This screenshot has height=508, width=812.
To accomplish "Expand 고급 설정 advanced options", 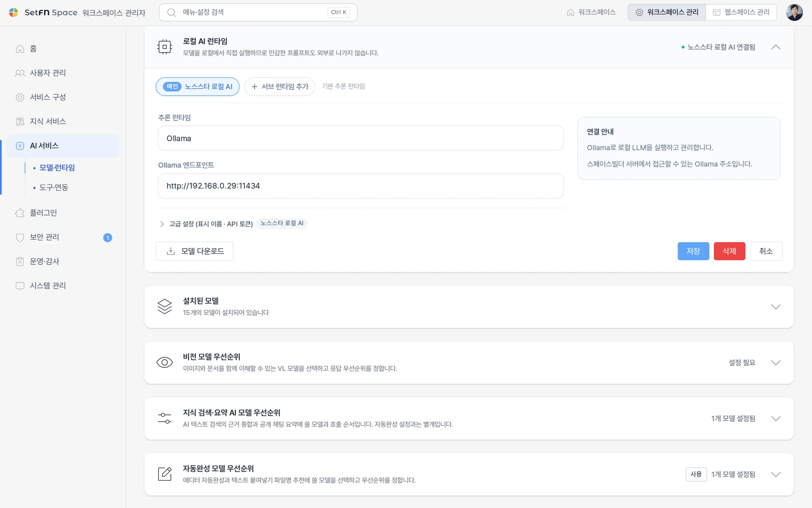I will [x=206, y=224].
